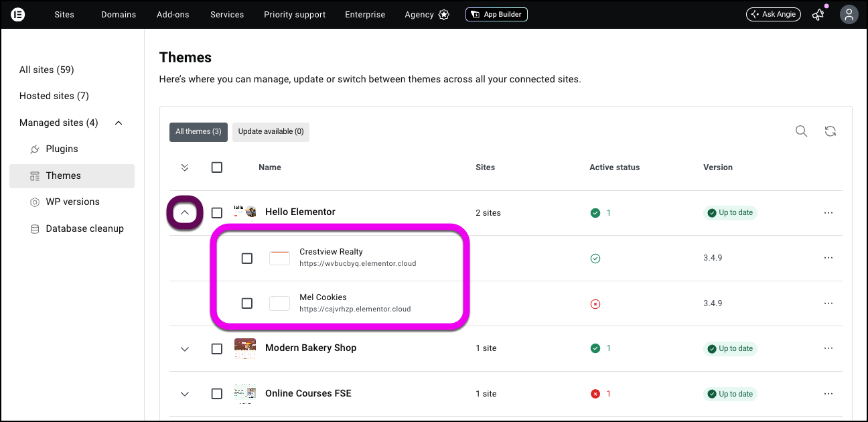Click the inactive red X for Mel Cookies
The width and height of the screenshot is (868, 422).
[595, 303]
